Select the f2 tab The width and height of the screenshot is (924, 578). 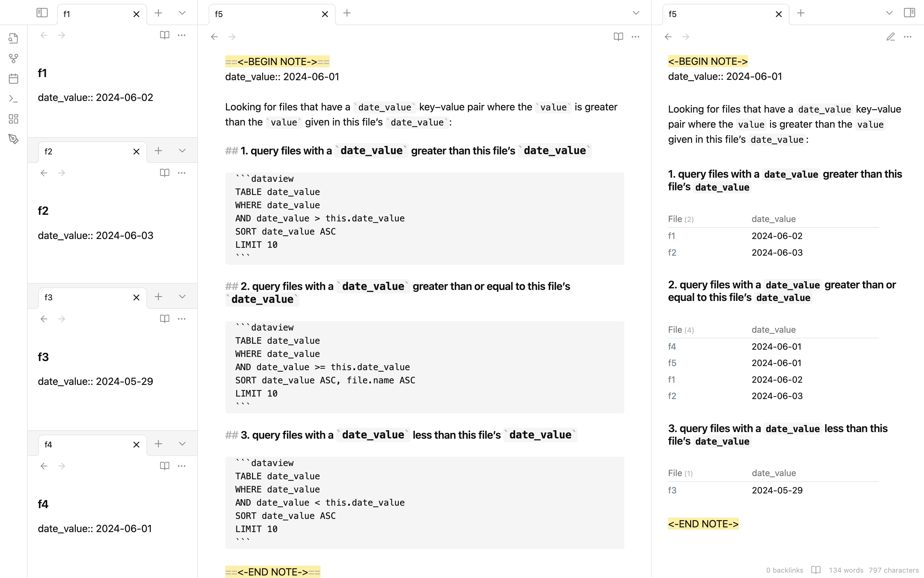point(92,151)
